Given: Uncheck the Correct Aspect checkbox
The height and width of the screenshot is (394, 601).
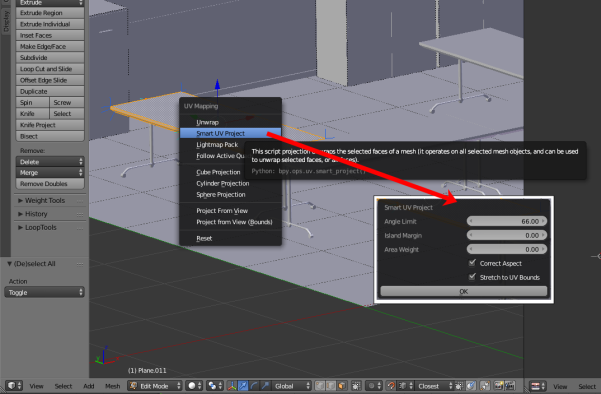Looking at the screenshot, I should pyautogui.click(x=472, y=263).
